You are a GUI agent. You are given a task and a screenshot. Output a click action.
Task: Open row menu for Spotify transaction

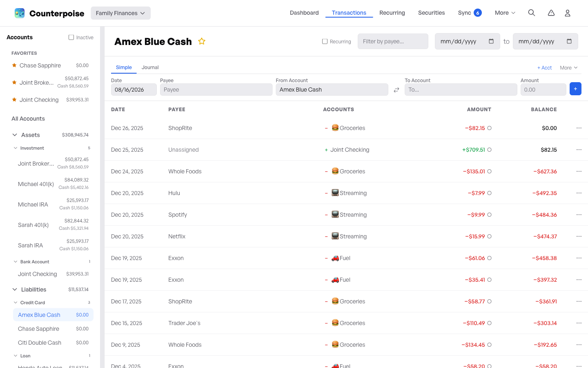(579, 215)
